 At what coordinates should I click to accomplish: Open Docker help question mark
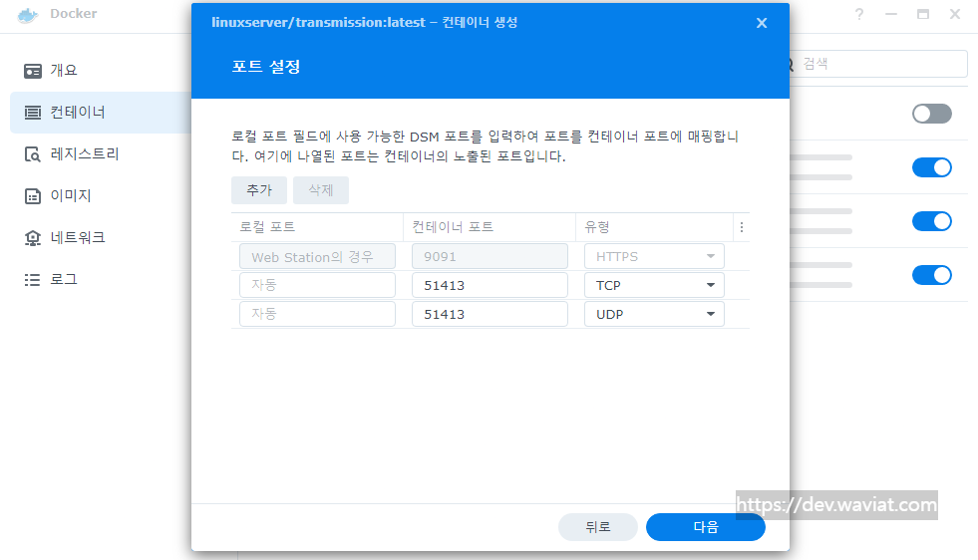[x=859, y=14]
